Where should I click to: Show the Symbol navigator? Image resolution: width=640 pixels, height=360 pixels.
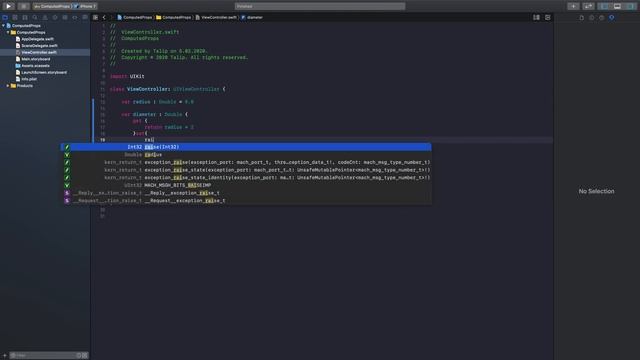[25, 18]
